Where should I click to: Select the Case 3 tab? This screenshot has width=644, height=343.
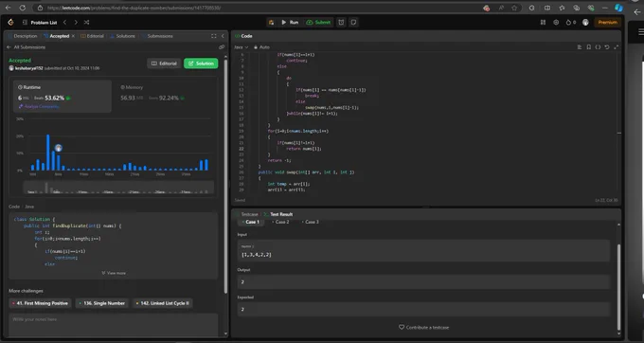tap(310, 222)
